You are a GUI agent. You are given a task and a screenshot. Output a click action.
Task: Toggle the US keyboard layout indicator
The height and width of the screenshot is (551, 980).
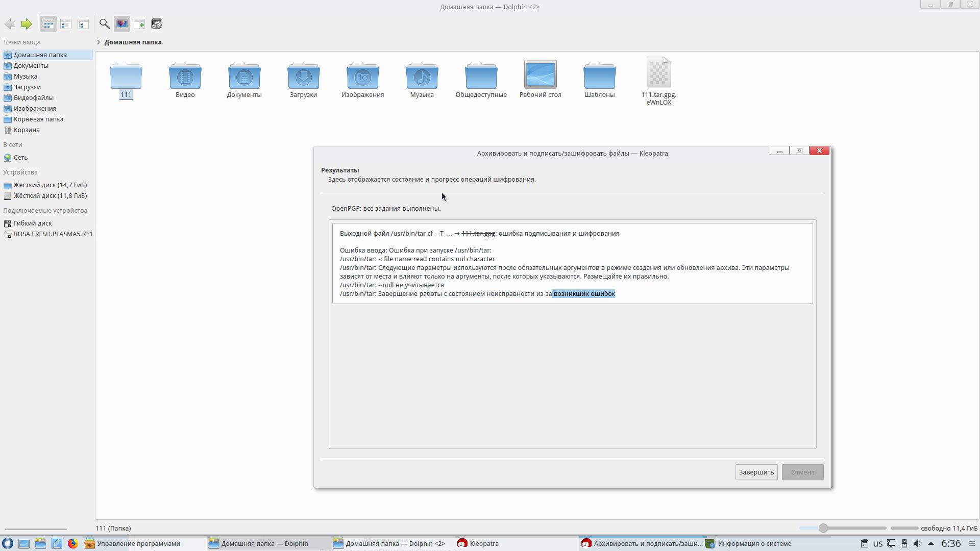point(878,543)
